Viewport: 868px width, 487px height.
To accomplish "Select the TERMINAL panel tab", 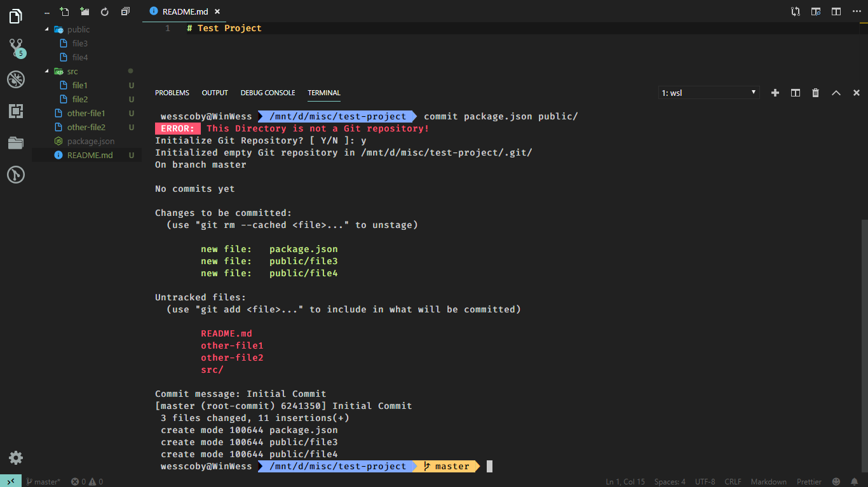I will (x=324, y=93).
